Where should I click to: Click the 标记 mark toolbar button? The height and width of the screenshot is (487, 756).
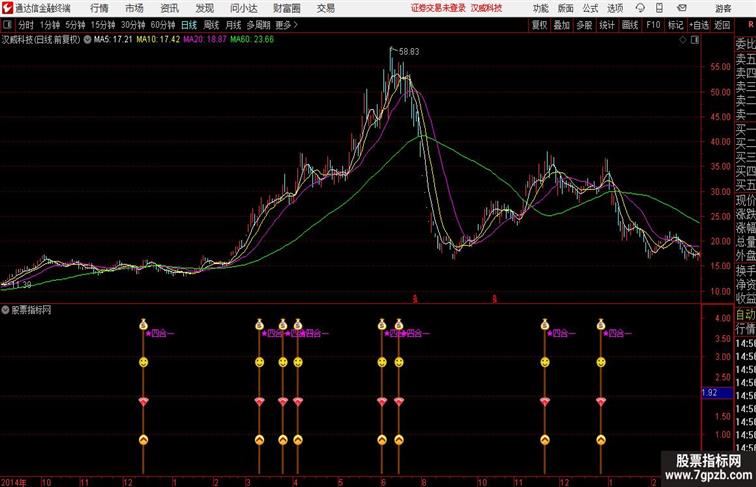[x=675, y=25]
